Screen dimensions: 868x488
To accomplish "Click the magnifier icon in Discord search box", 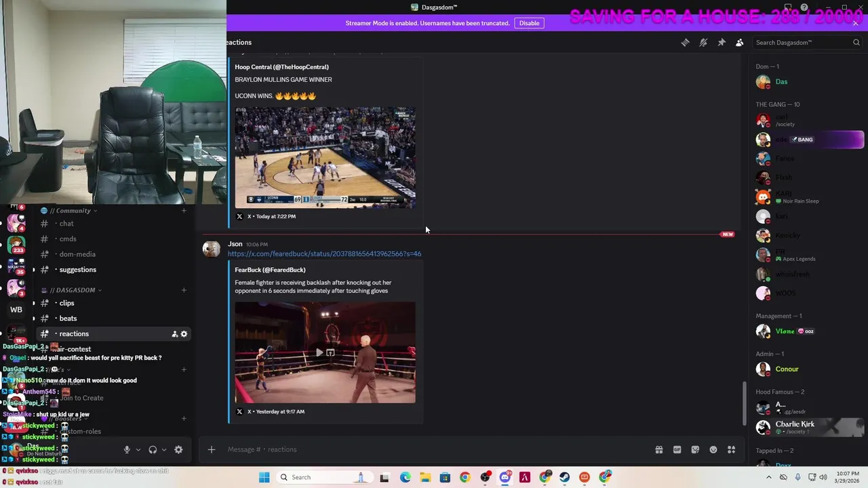I will click(856, 43).
